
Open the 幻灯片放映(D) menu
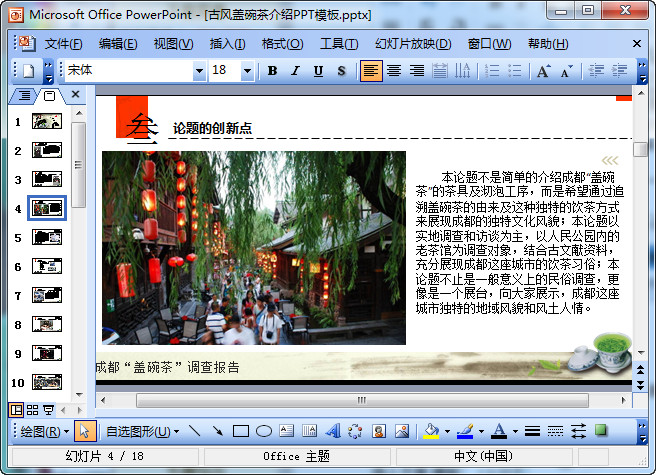[x=413, y=44]
